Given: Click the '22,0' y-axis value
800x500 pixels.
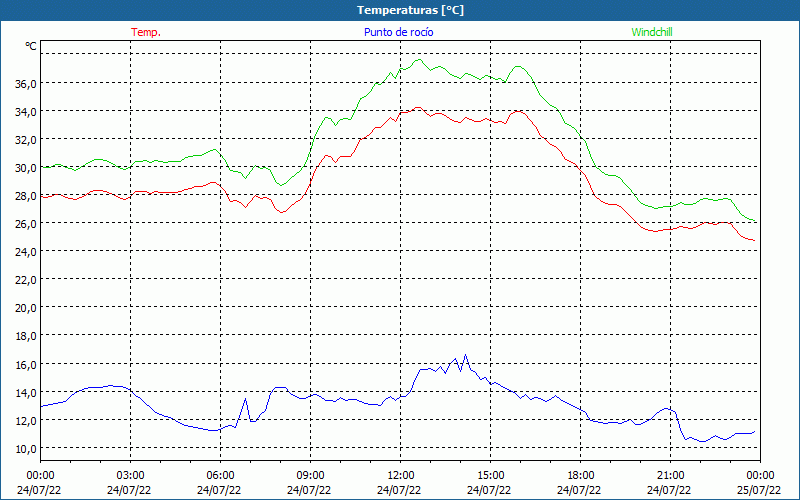Looking at the screenshot, I should (x=26, y=280).
